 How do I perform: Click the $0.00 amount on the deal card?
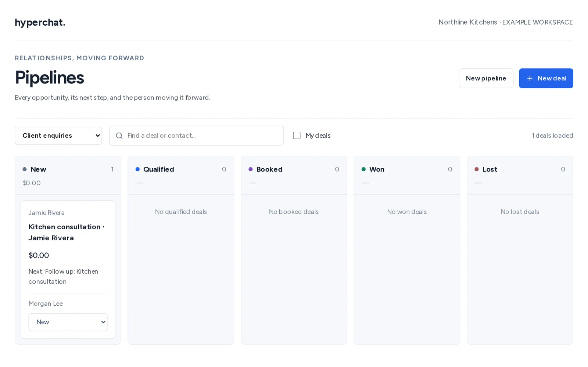pos(39,255)
